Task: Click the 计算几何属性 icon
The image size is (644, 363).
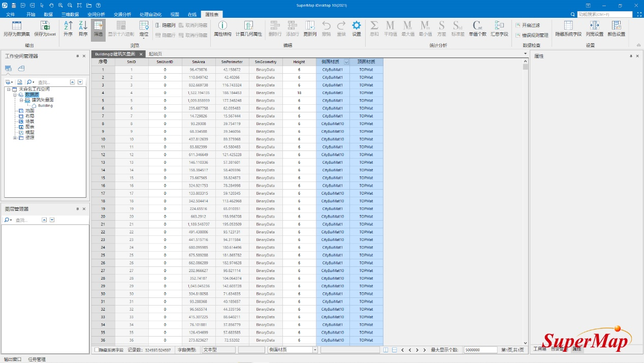Action: point(248,26)
